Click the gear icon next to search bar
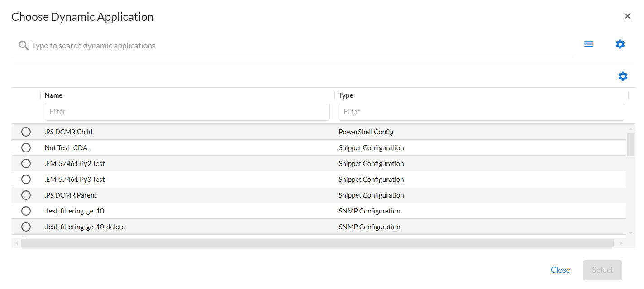The image size is (644, 289). [x=620, y=44]
